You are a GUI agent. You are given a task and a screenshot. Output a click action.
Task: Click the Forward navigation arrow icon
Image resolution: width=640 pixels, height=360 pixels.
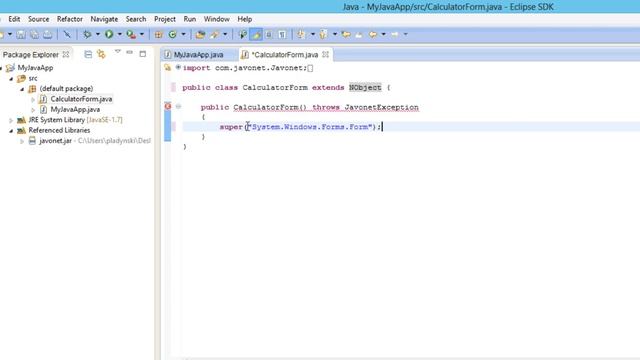[395, 35]
